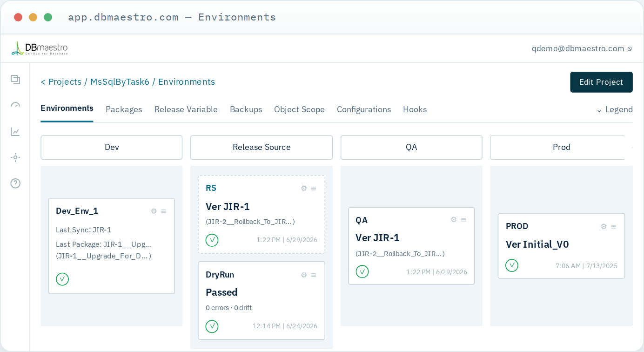Image resolution: width=644 pixels, height=352 pixels.
Task: Click the PROD card green status icon
Action: point(512,265)
